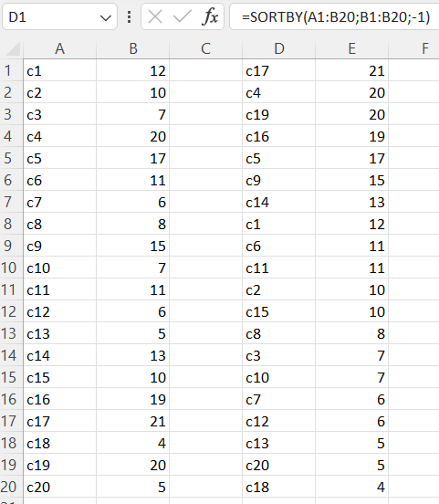Select column E header
439x504 pixels.
coord(352,49)
